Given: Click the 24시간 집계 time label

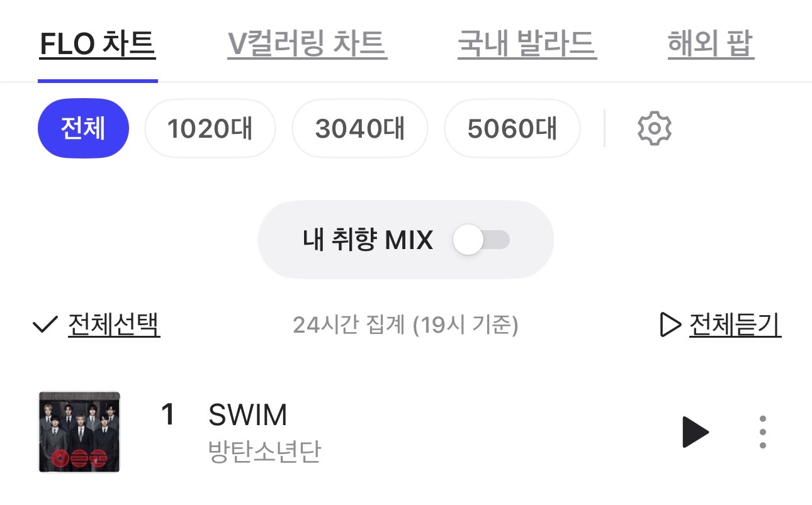Looking at the screenshot, I should [x=405, y=325].
